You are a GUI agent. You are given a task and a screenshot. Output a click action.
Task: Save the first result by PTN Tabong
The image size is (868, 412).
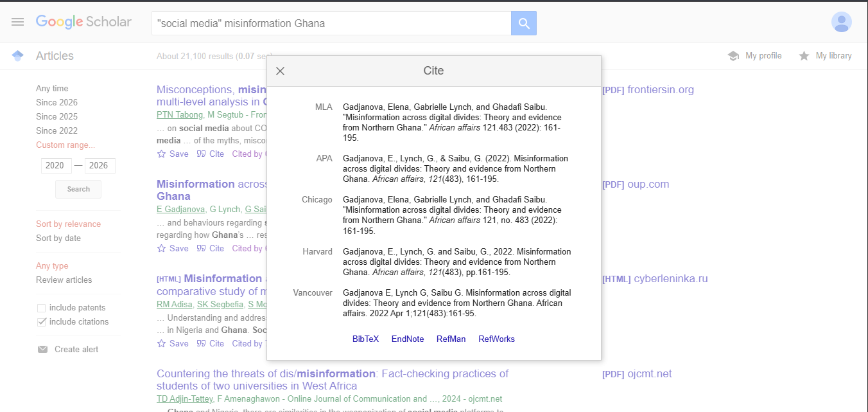pyautogui.click(x=173, y=154)
